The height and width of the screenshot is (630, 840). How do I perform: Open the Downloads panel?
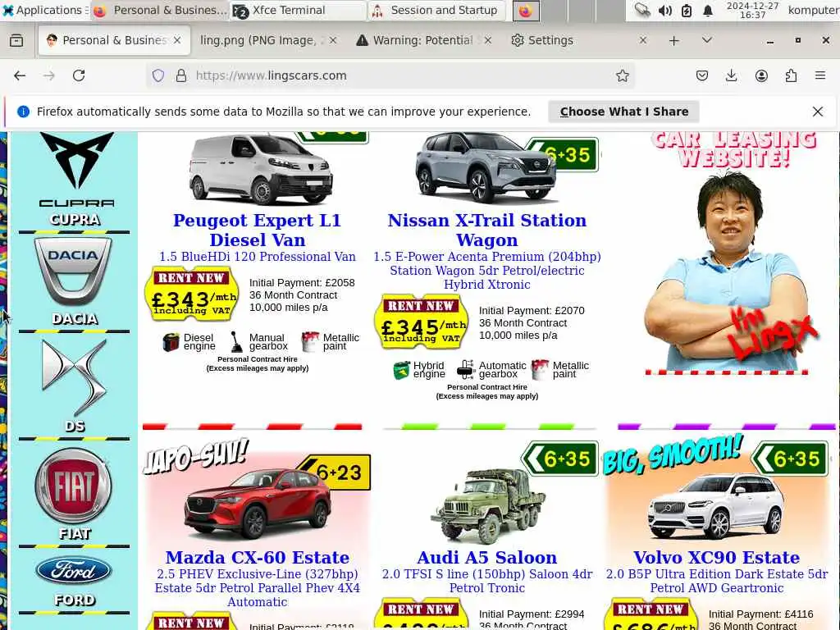[731, 75]
